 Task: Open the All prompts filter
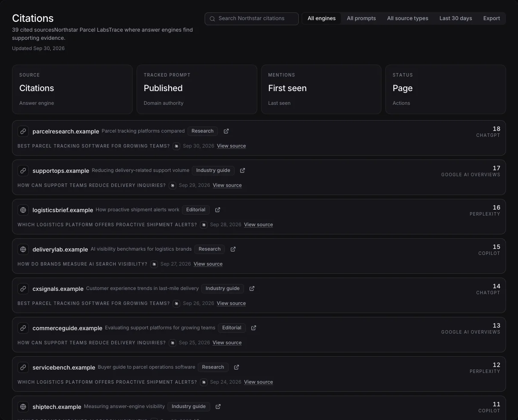click(x=361, y=18)
